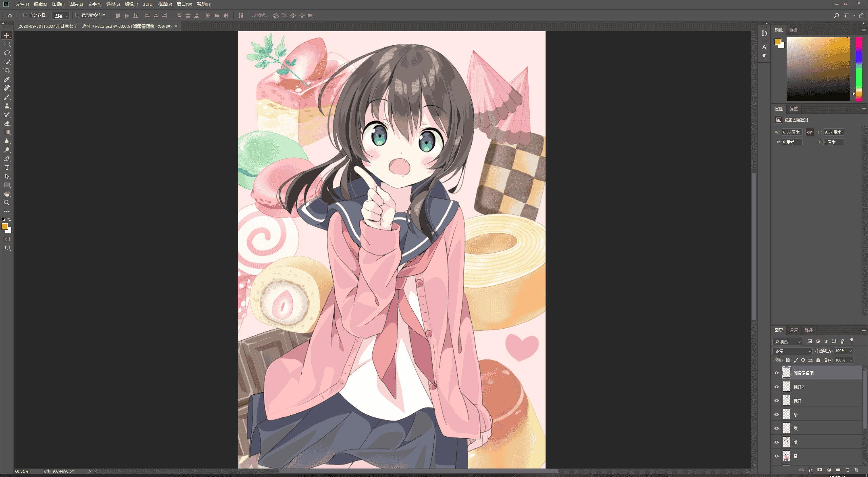Select the Hand tool
The height and width of the screenshot is (477, 868).
click(7, 194)
